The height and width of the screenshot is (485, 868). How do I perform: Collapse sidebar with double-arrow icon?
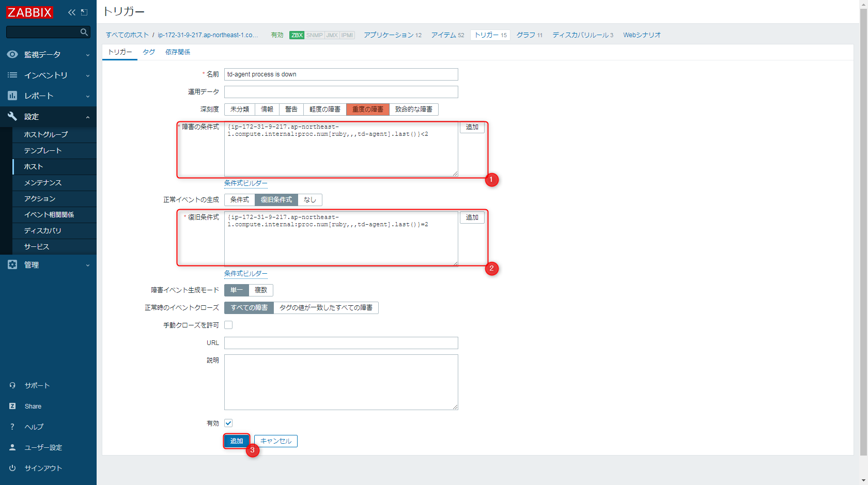coord(71,12)
